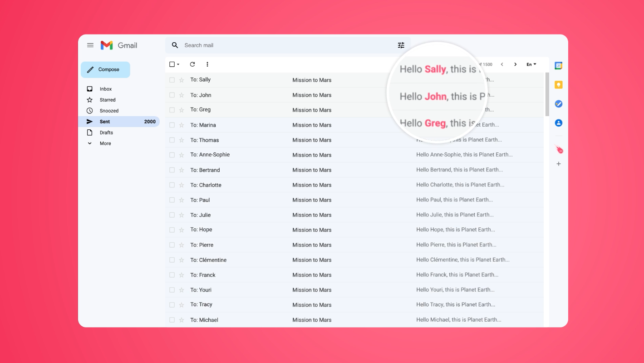644x363 pixels.
Task: Open the Sent folder
Action: (x=119, y=122)
